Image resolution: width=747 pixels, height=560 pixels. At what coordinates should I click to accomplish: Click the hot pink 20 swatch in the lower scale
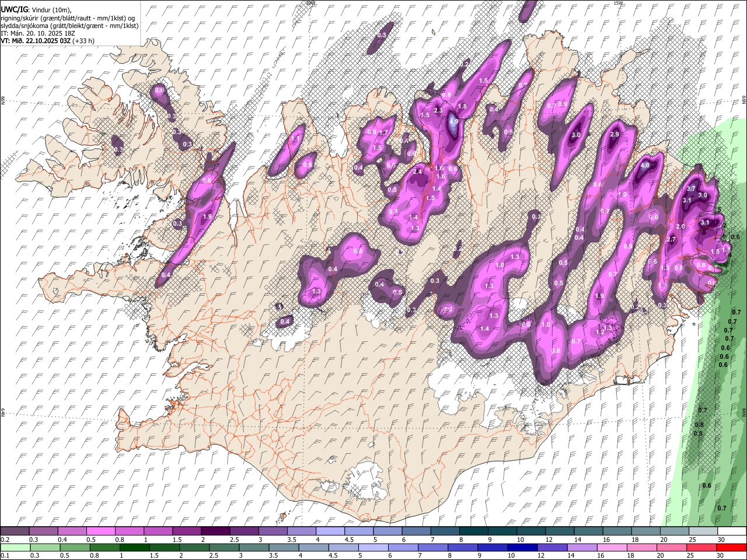(x=672, y=547)
